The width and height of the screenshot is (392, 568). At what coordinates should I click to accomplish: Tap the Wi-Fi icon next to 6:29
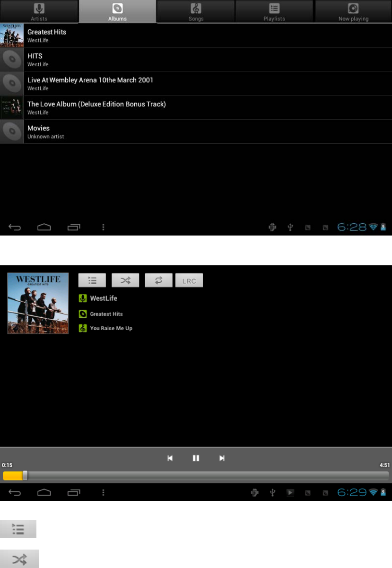(x=374, y=492)
